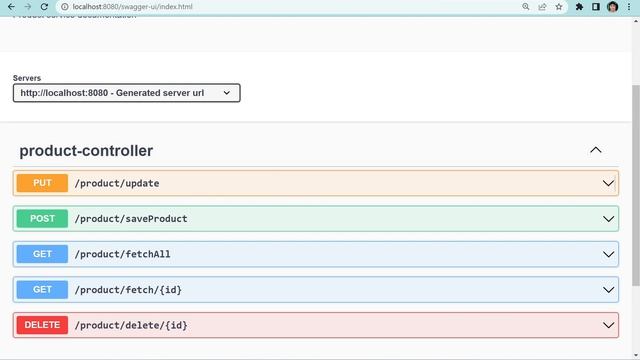The image size is (640, 360).
Task: Open the Chrome three-dot menu
Action: 629,7
